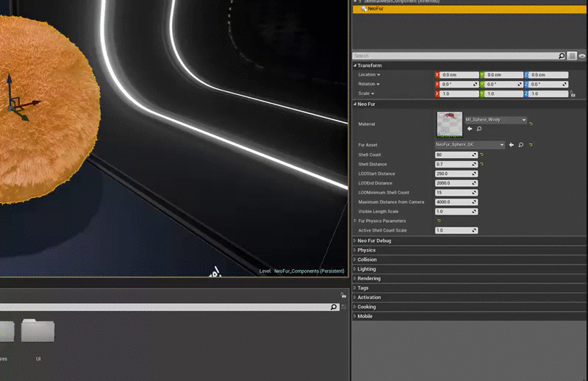
Task: Toggle the Content Browser lock icon
Action: [x=343, y=295]
